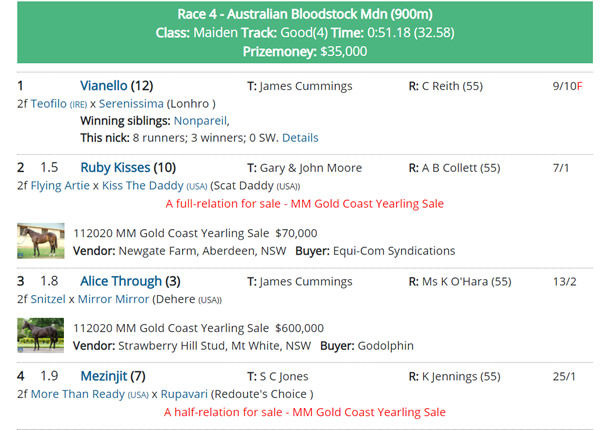Click the Ruby Kisses yearling photo thumbnail
600x430 pixels.
coord(40,241)
